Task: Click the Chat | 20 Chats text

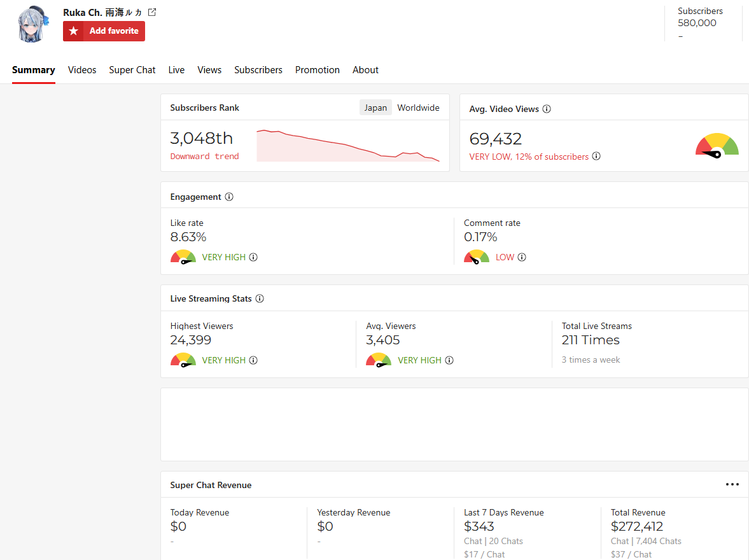Action: point(493,541)
